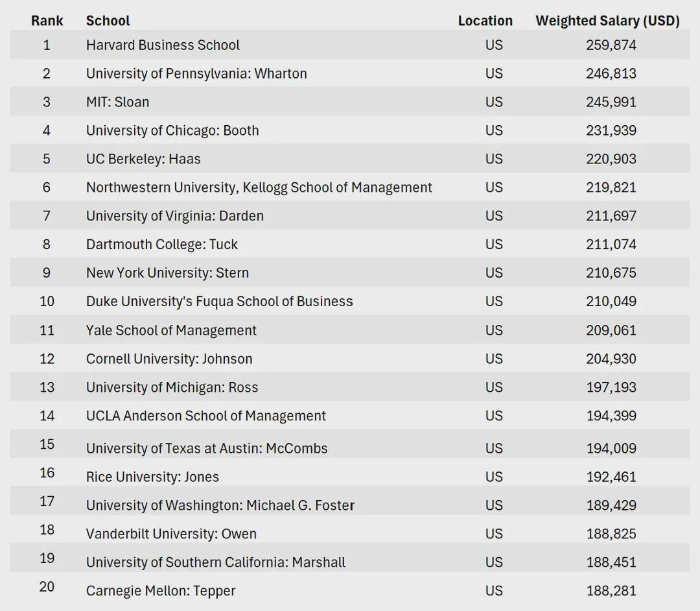Click the Location column header
This screenshot has width=700, height=611.
(x=485, y=21)
